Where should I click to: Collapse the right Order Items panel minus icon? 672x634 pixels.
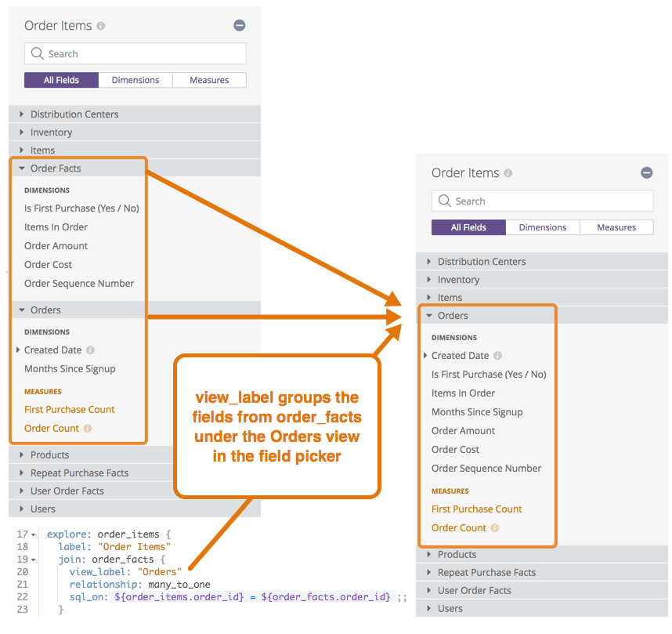[646, 172]
